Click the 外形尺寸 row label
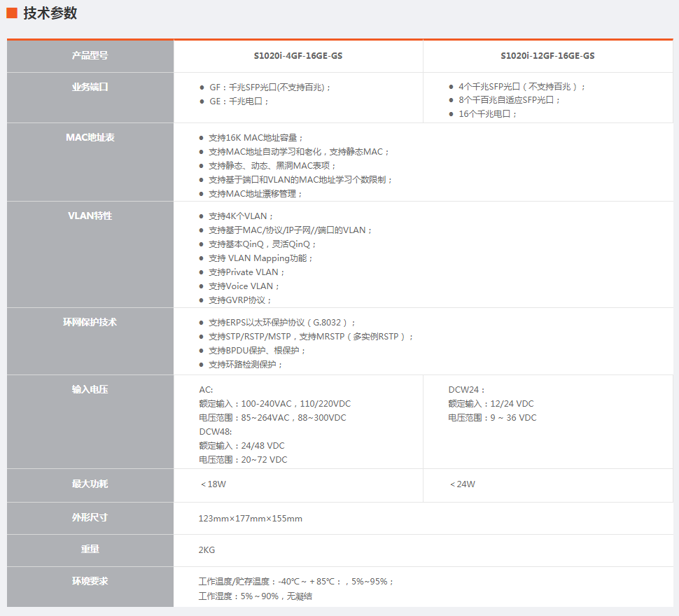 pyautogui.click(x=90, y=517)
